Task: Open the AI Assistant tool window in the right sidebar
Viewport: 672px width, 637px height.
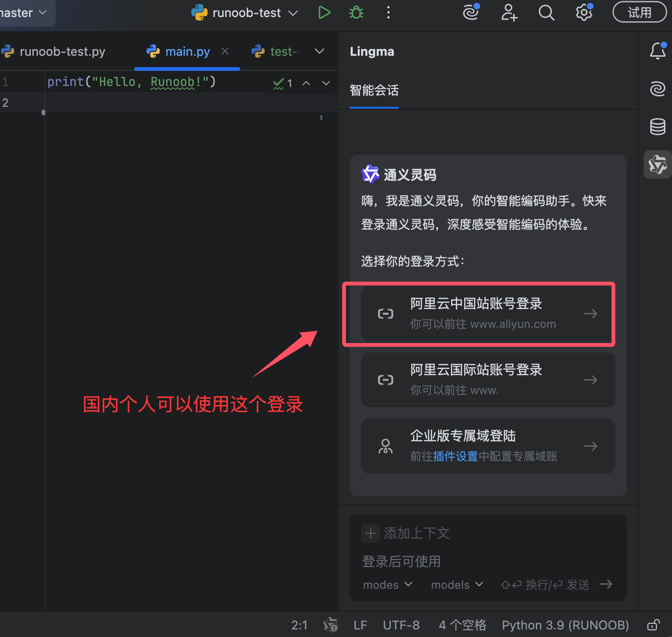Action: tap(658, 89)
